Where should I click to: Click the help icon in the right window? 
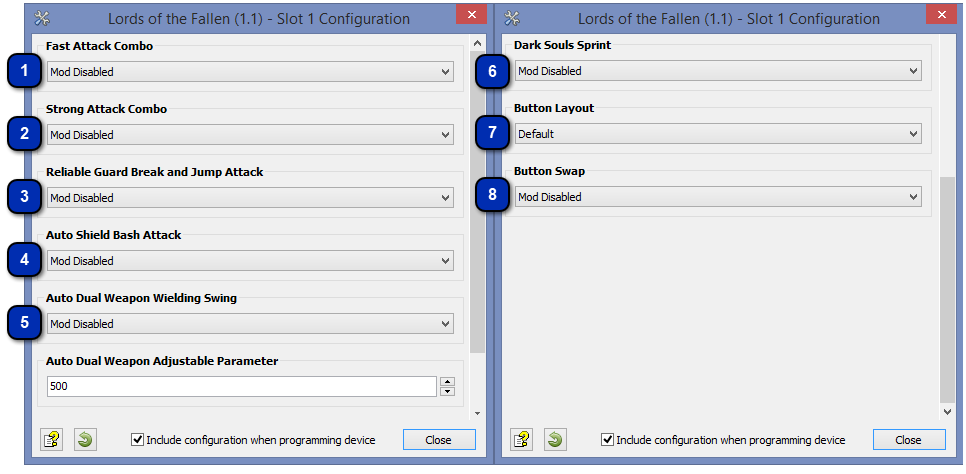click(522, 439)
